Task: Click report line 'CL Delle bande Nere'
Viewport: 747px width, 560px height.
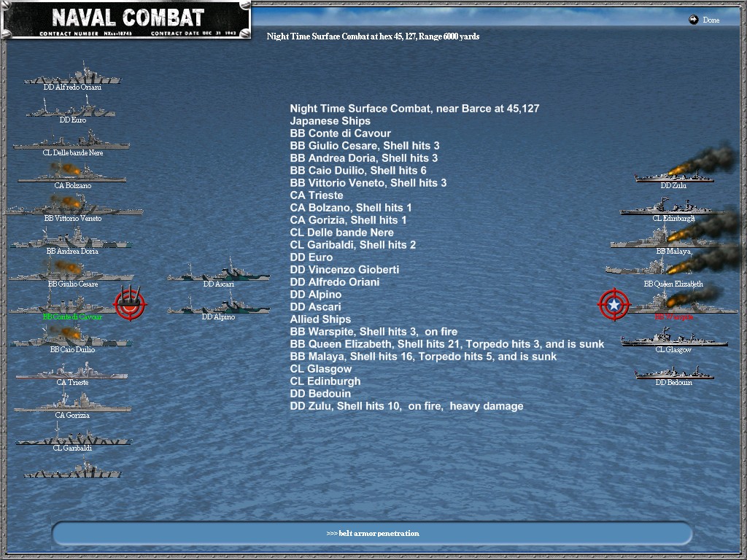Action: point(341,233)
